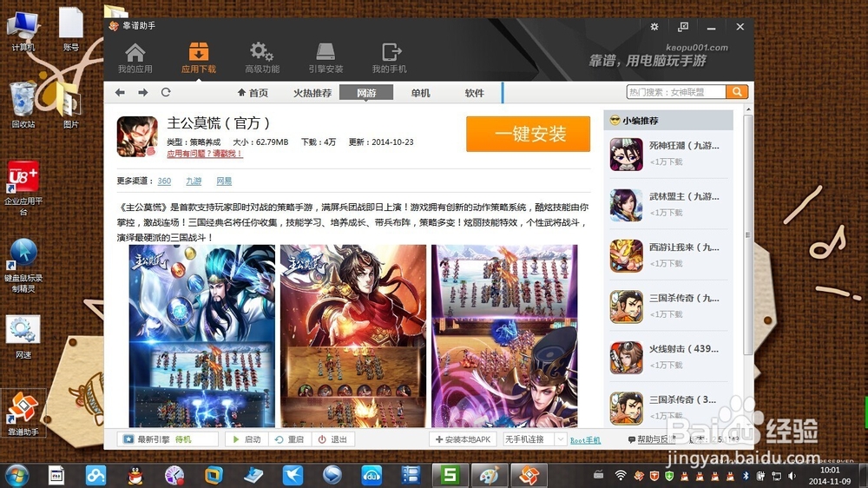Open 靠谱助手 desktop shortcut
Screen dimensions: 868x488
click(23, 412)
